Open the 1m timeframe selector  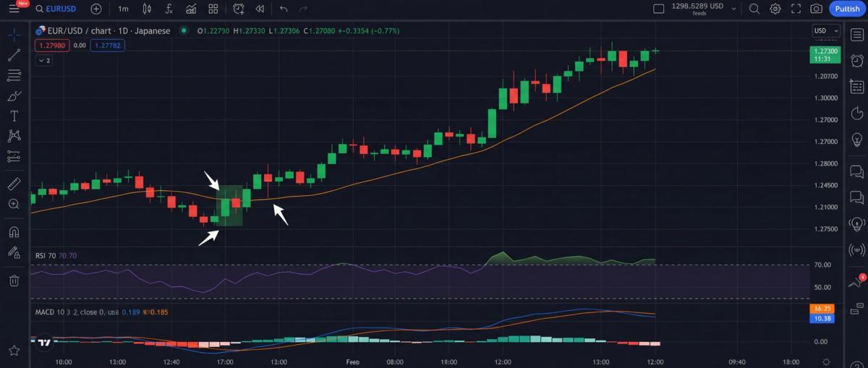[123, 9]
